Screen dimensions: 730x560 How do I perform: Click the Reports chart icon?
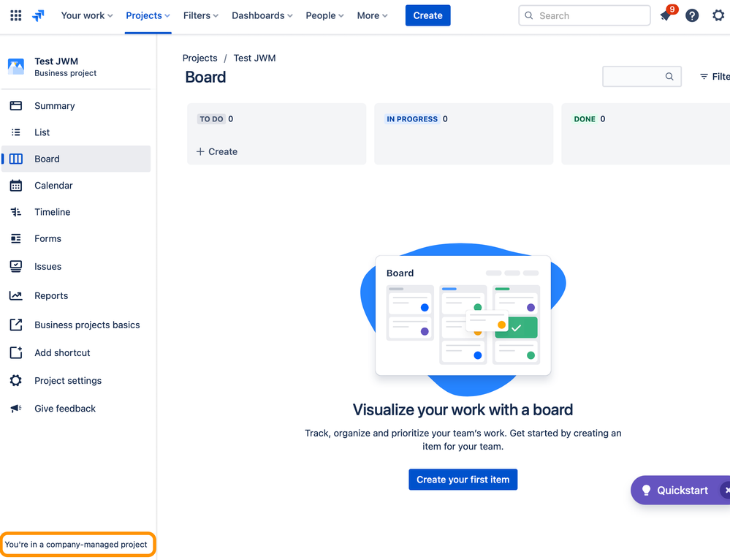[16, 296]
